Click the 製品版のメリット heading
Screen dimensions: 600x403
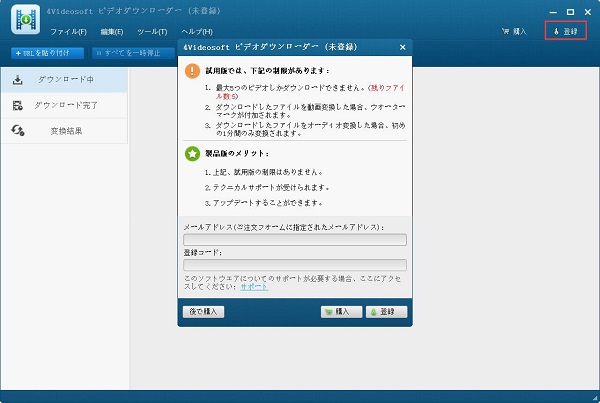(237, 153)
